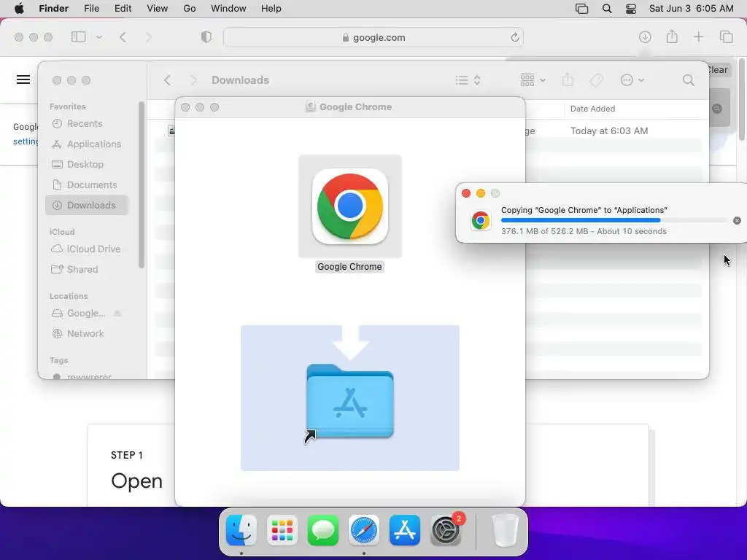Open the Window menu
This screenshot has height=560, width=747.
point(228,9)
